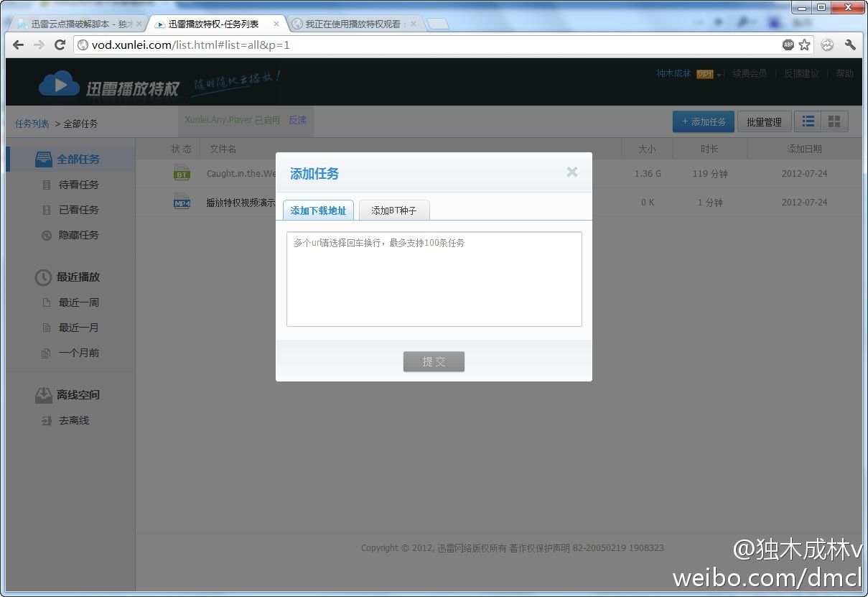
Task: Open 一个月前 in the sidebar
Action: [78, 353]
